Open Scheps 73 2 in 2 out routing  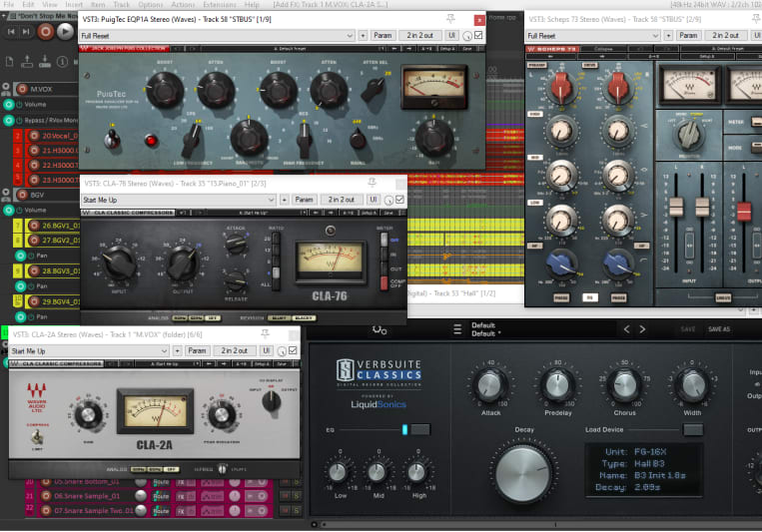tap(725, 36)
